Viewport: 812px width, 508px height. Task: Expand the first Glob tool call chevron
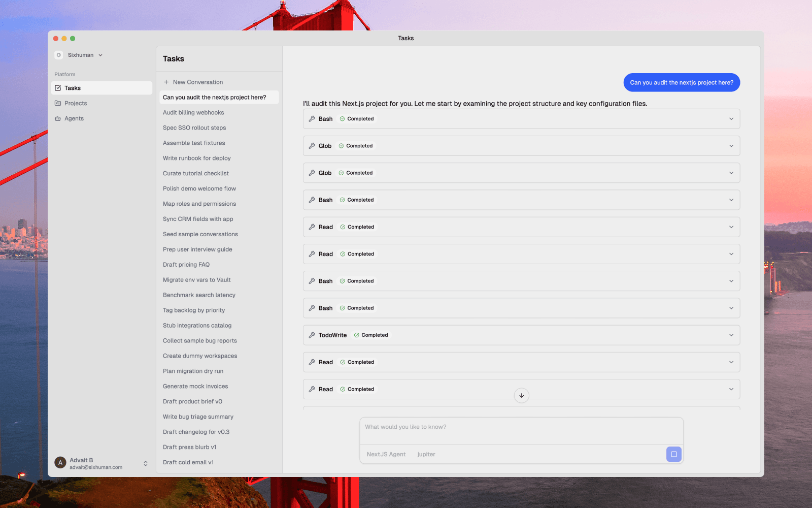click(731, 146)
